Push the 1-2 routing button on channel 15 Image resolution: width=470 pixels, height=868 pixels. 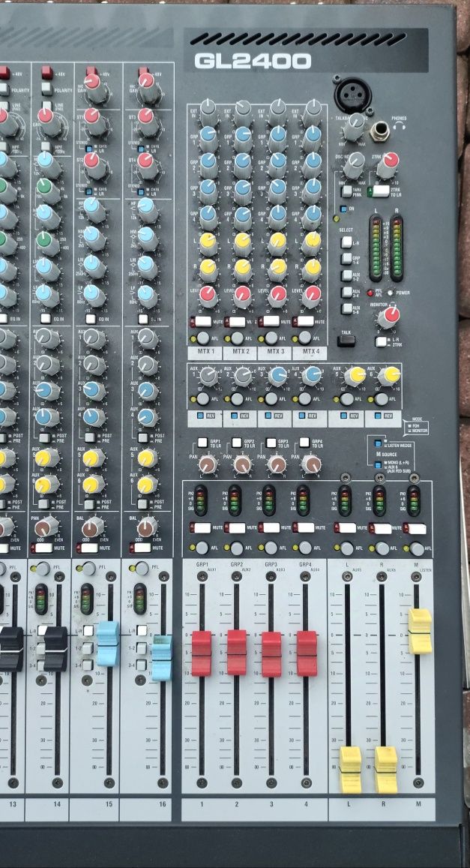pyautogui.click(x=88, y=648)
